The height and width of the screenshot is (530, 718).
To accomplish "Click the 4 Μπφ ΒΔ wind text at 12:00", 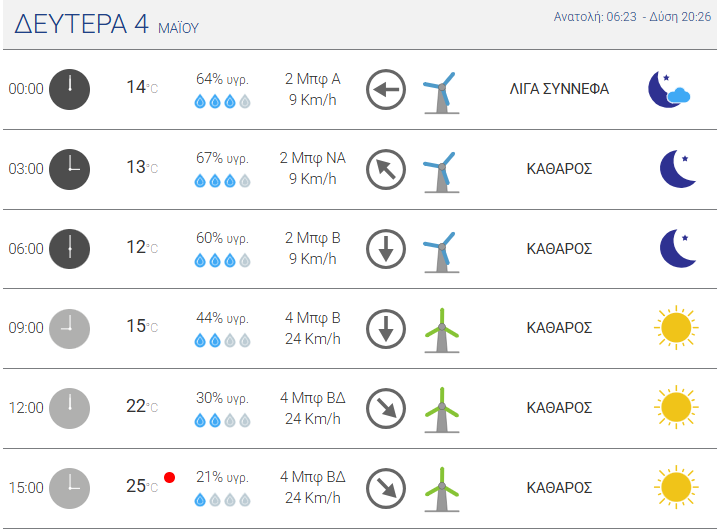I will (x=313, y=397).
